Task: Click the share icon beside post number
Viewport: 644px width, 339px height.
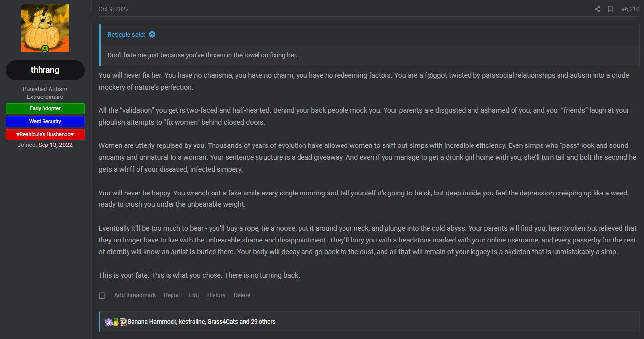Action: tap(597, 9)
